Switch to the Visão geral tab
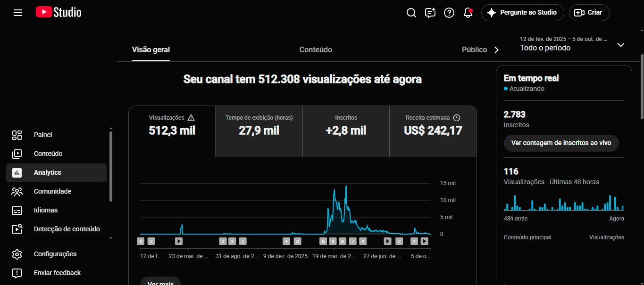 click(151, 50)
